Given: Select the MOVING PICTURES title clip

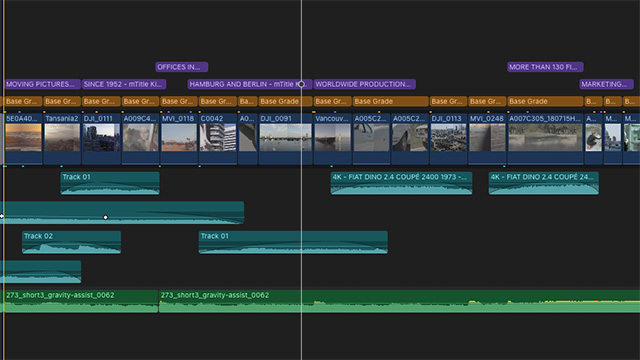Looking at the screenshot, I should coord(42,84).
